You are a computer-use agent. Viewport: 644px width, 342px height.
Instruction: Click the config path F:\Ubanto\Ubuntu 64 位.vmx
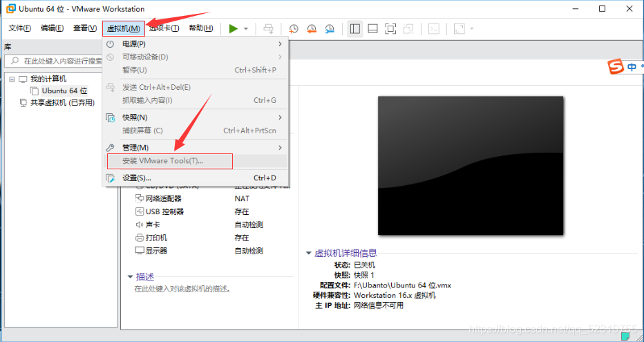pyautogui.click(x=402, y=285)
